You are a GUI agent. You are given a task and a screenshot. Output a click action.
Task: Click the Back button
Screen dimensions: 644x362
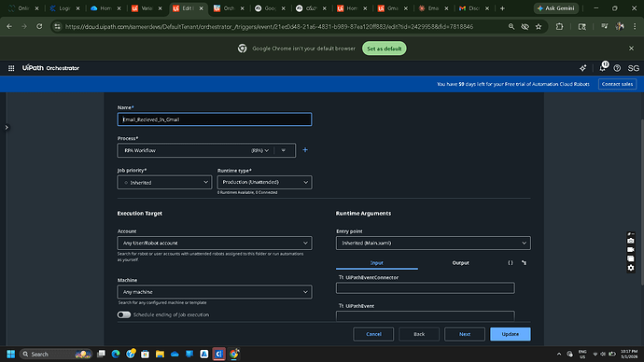tap(419, 334)
